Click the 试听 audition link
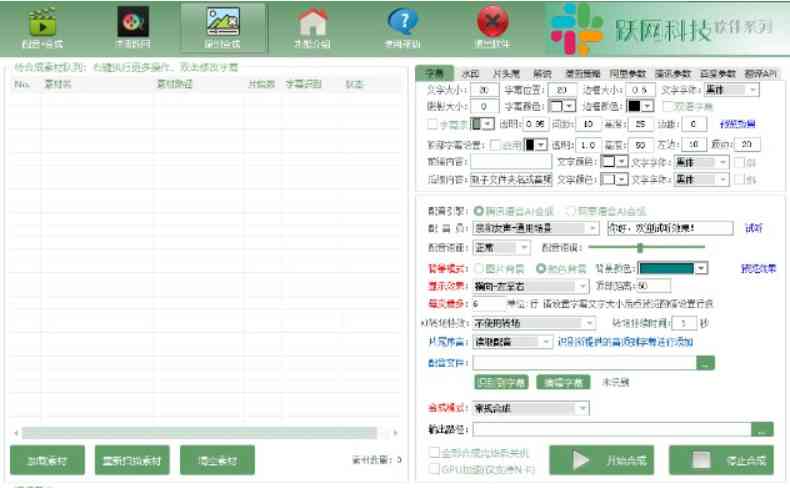790x488 pixels. pos(753,228)
